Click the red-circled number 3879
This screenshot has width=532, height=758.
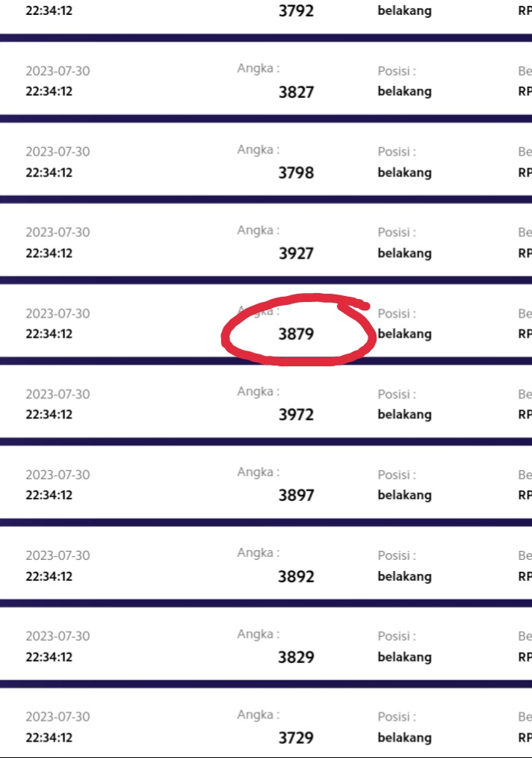point(296,334)
